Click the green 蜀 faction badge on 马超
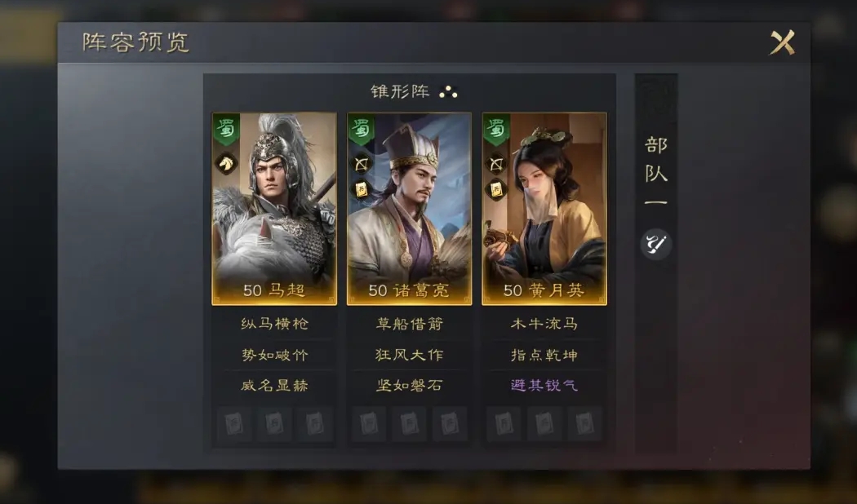This screenshot has height=504, width=857. 226,130
